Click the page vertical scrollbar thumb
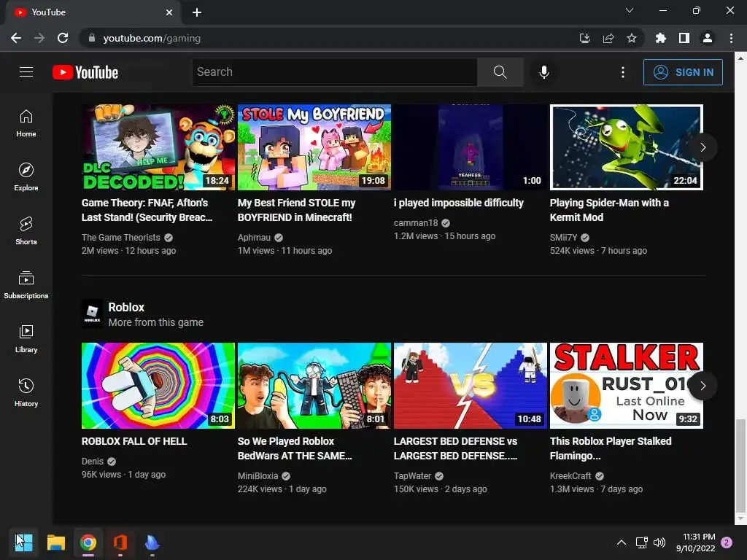 coord(740,464)
